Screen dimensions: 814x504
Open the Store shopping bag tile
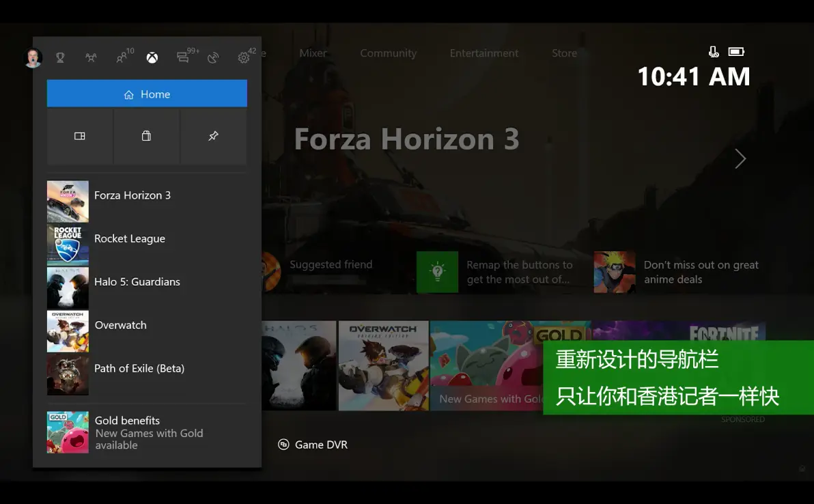[x=146, y=136]
